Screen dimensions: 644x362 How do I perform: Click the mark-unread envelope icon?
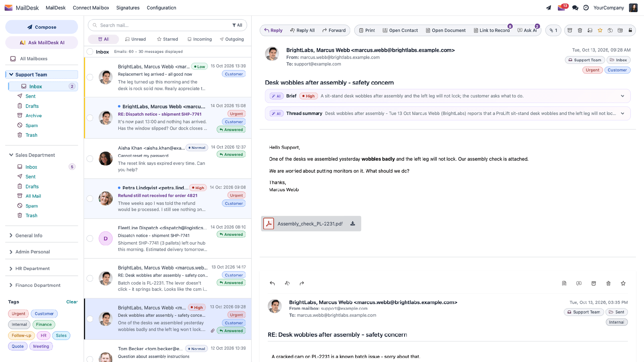pos(590,31)
